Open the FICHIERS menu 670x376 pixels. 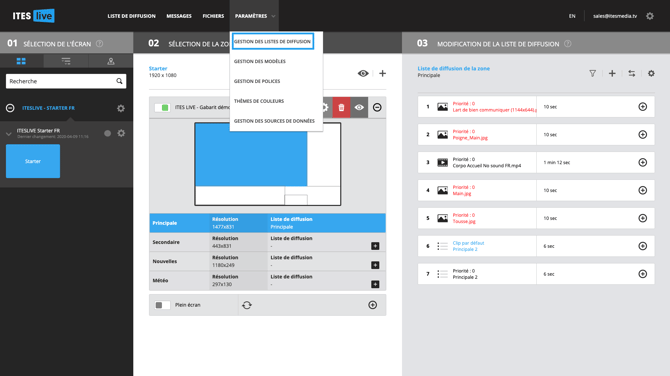coord(213,16)
